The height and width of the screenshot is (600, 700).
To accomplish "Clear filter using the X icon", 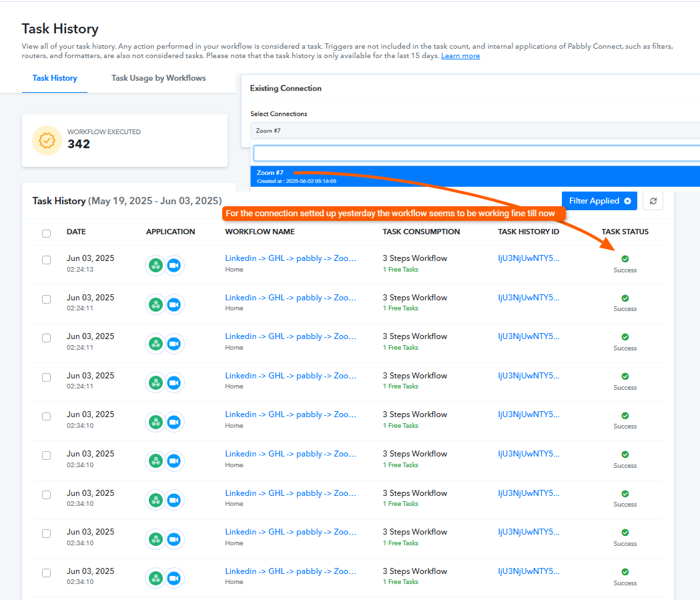I will click(x=627, y=201).
